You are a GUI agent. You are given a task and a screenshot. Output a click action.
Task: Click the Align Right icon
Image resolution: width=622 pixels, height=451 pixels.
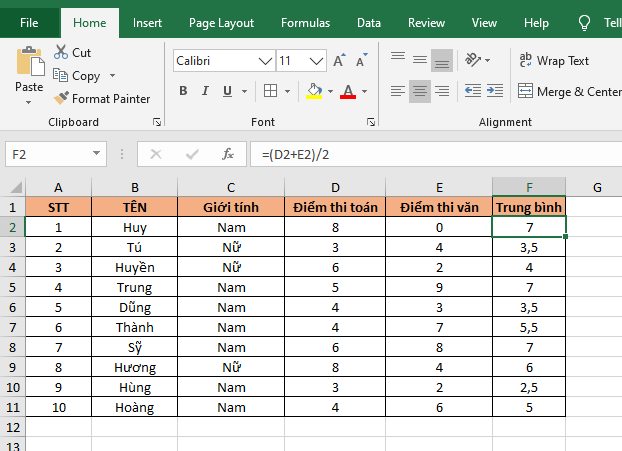pyautogui.click(x=442, y=92)
